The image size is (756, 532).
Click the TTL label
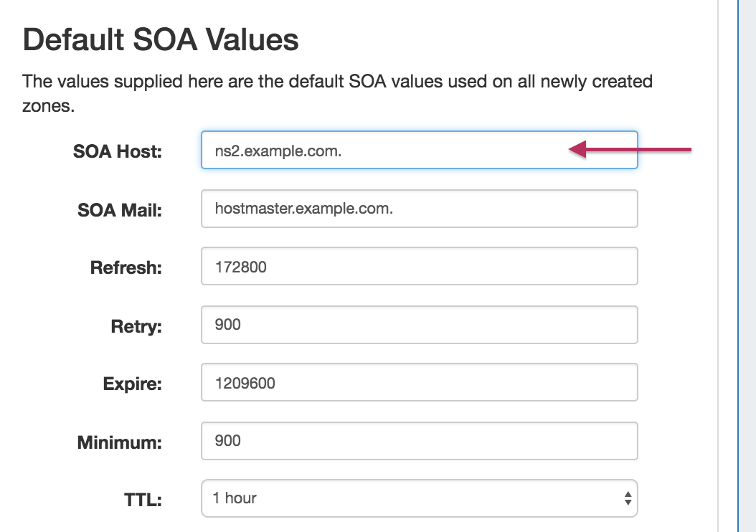[143, 500]
